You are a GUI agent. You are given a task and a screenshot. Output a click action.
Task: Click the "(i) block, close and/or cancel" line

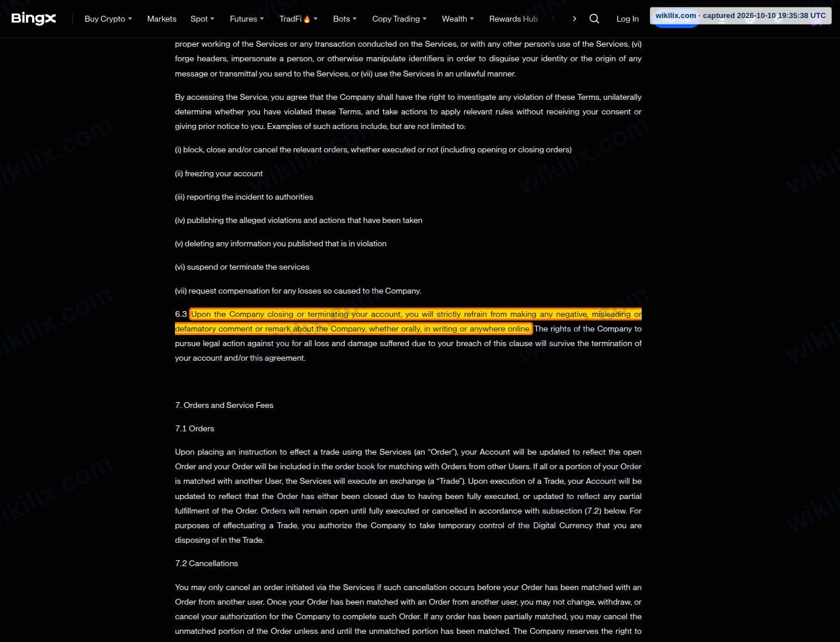pos(373,149)
